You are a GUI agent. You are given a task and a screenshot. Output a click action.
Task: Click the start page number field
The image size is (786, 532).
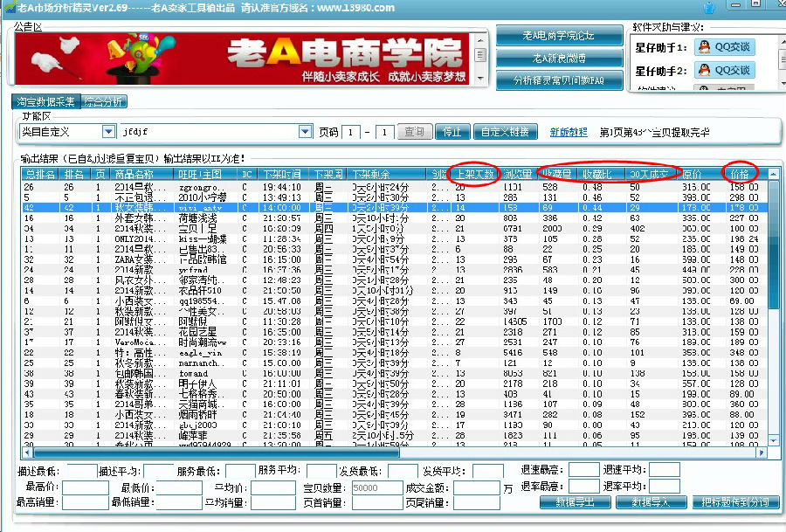(x=351, y=133)
